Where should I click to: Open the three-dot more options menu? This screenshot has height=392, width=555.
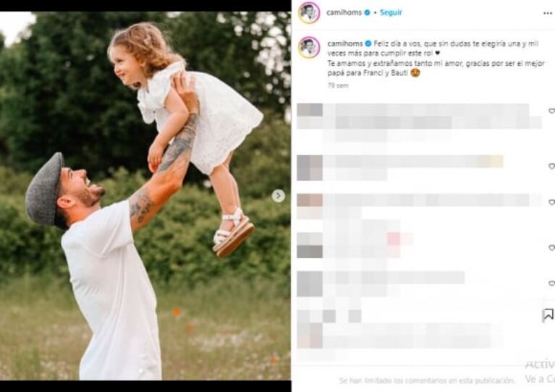click(547, 14)
